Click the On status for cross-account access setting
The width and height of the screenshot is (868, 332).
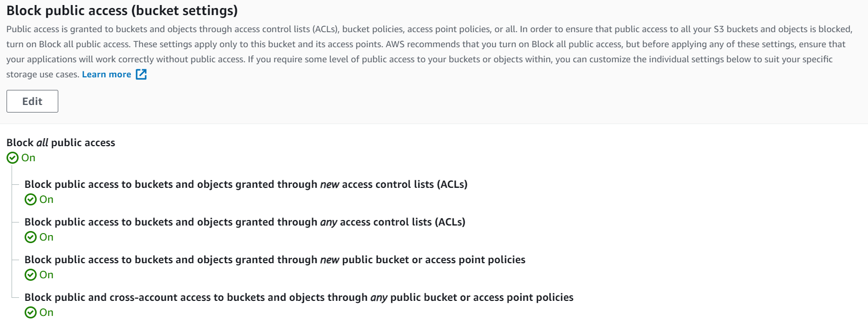[46, 312]
